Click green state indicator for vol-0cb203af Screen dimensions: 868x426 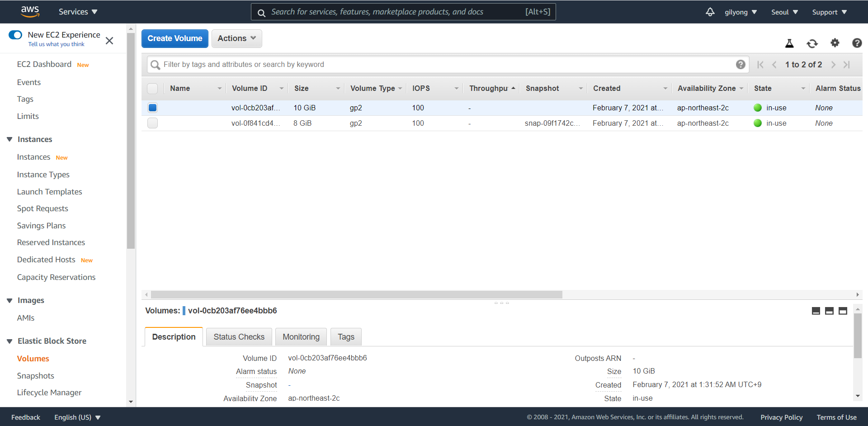tap(758, 108)
